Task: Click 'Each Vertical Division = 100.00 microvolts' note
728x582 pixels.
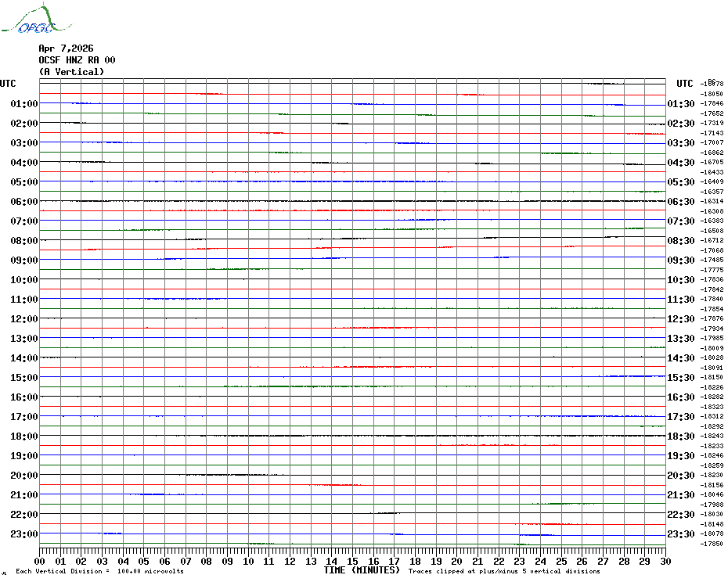Action: pyautogui.click(x=100, y=571)
